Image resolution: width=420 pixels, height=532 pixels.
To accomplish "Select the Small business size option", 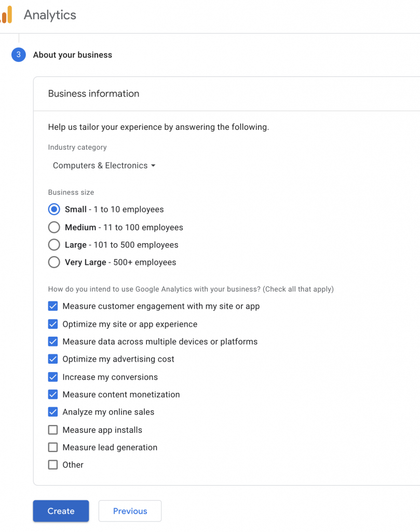I will pyautogui.click(x=54, y=209).
